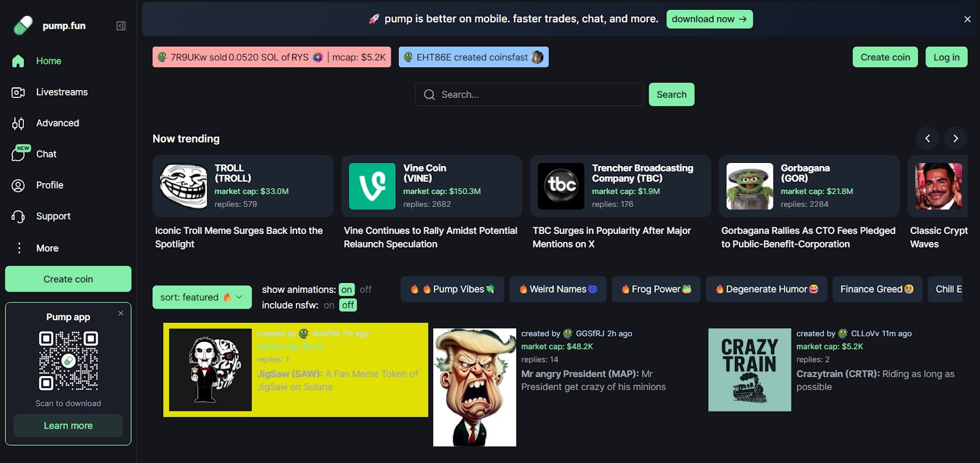Click the 7R9UKw sold RYS ticker

pyautogui.click(x=271, y=57)
